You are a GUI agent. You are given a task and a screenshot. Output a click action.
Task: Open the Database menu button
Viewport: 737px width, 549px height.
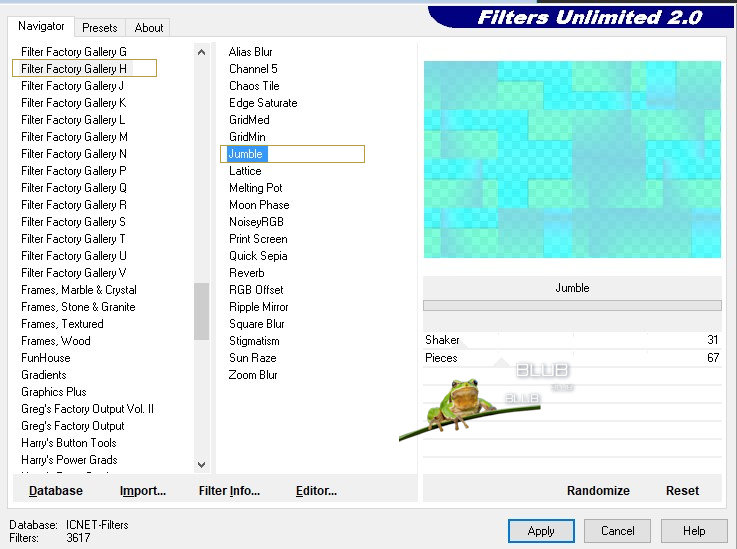click(56, 491)
